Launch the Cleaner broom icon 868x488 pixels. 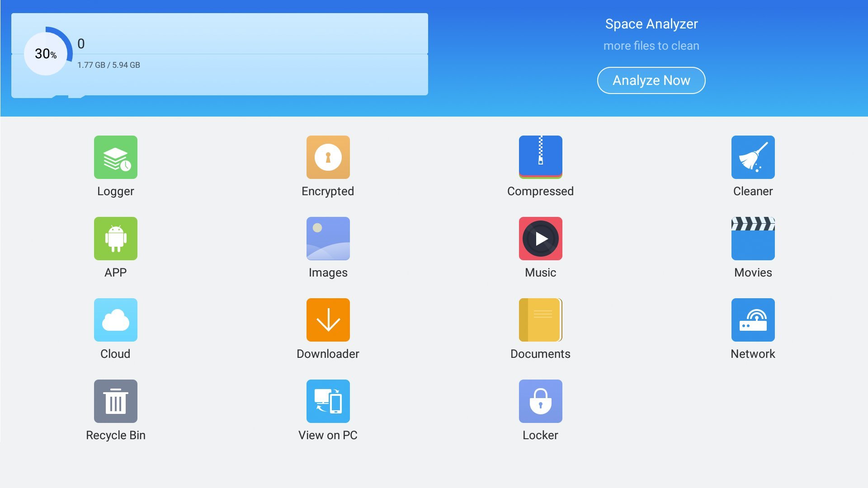(x=753, y=157)
